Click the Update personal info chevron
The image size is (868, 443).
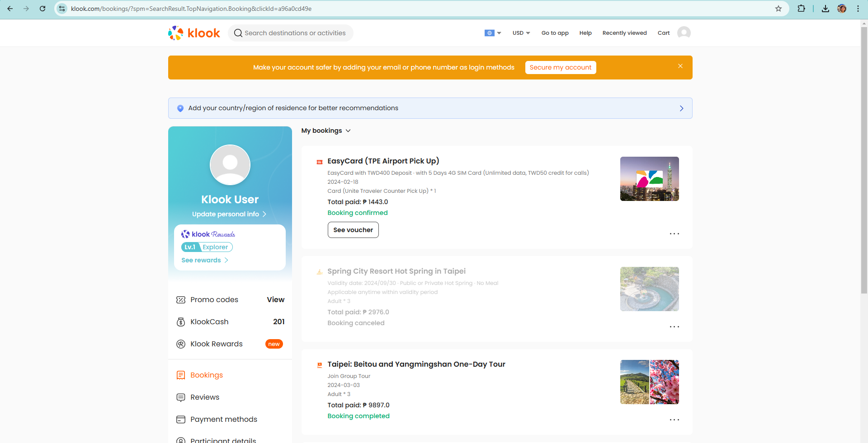(264, 214)
